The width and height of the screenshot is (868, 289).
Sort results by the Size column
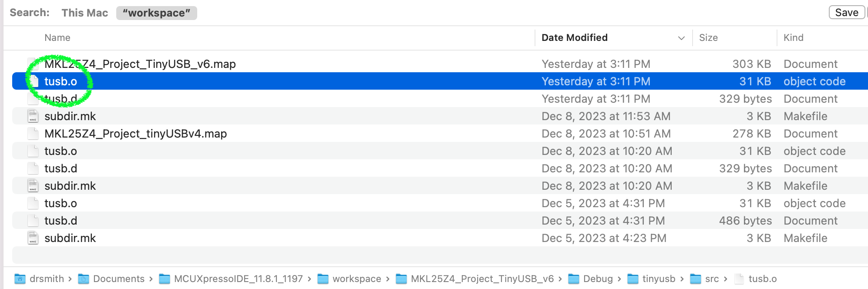click(708, 38)
